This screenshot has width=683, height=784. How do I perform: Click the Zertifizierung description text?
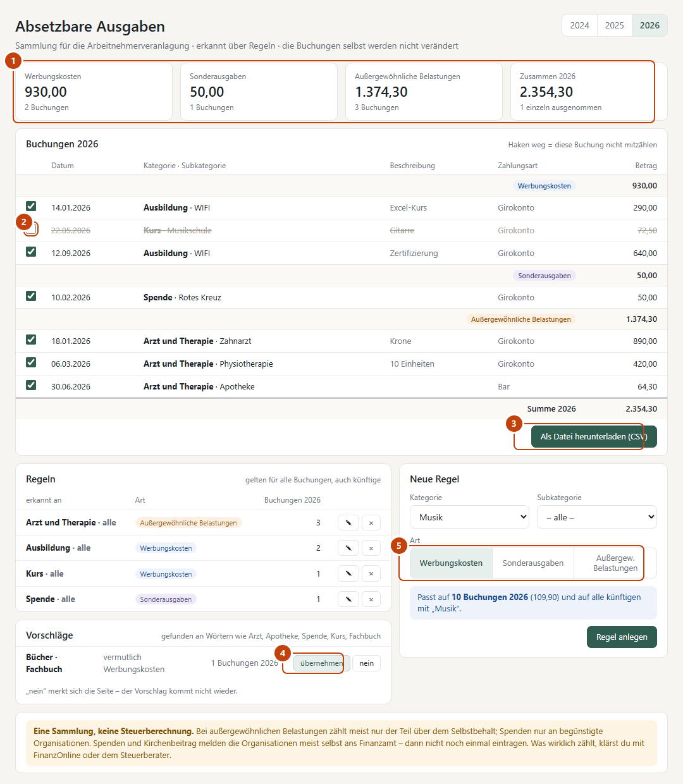click(414, 254)
